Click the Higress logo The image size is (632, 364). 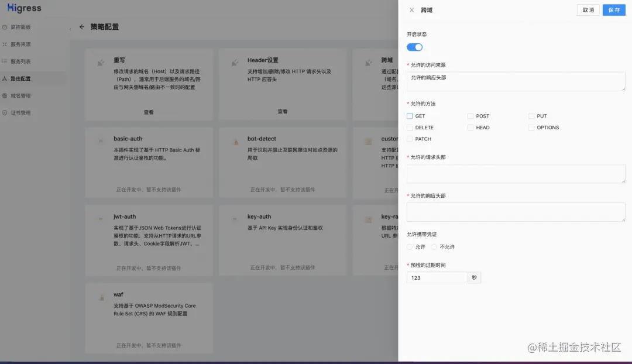[24, 8]
